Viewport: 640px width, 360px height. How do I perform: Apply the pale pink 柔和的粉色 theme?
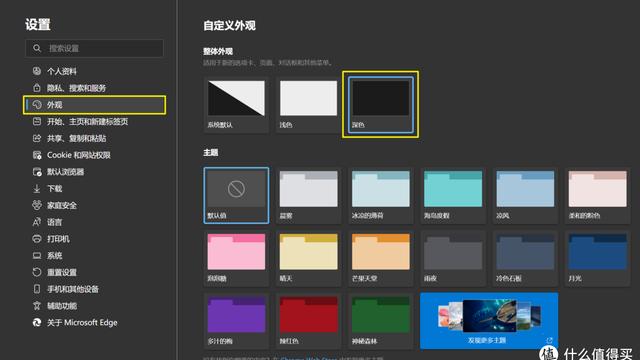click(597, 195)
